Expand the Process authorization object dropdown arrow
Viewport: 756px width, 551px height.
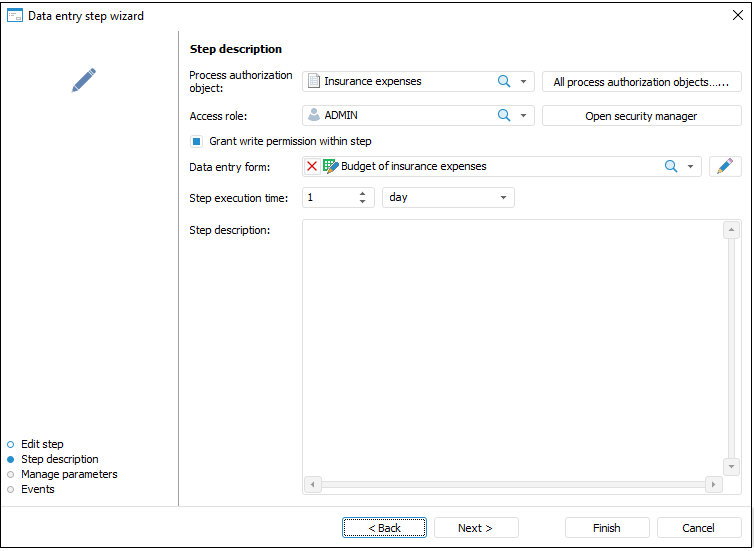(523, 82)
